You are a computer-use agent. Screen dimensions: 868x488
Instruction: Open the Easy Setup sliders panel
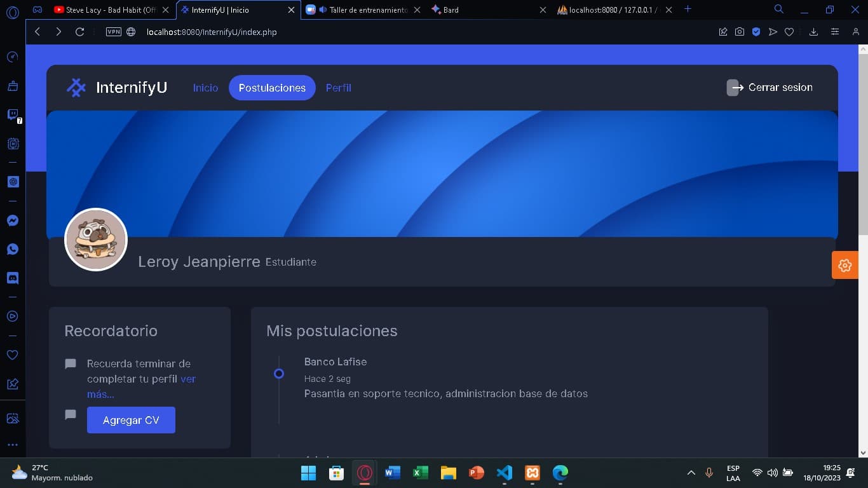835,31
